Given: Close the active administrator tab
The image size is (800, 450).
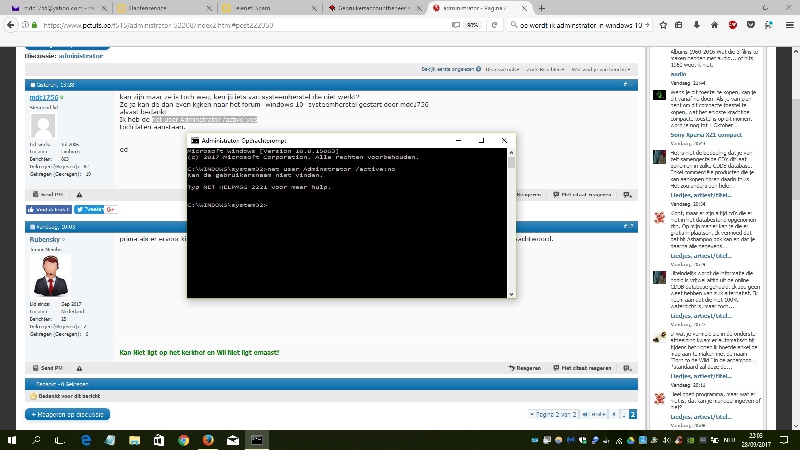Looking at the screenshot, I should (x=524, y=8).
